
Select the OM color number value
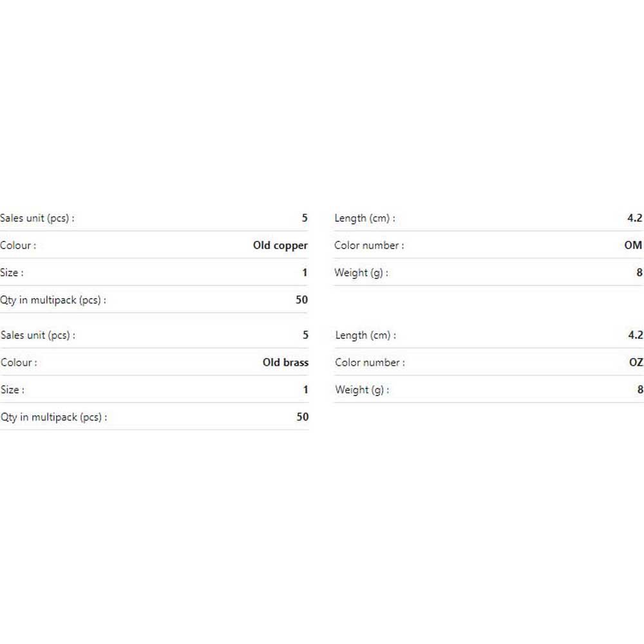(x=633, y=245)
